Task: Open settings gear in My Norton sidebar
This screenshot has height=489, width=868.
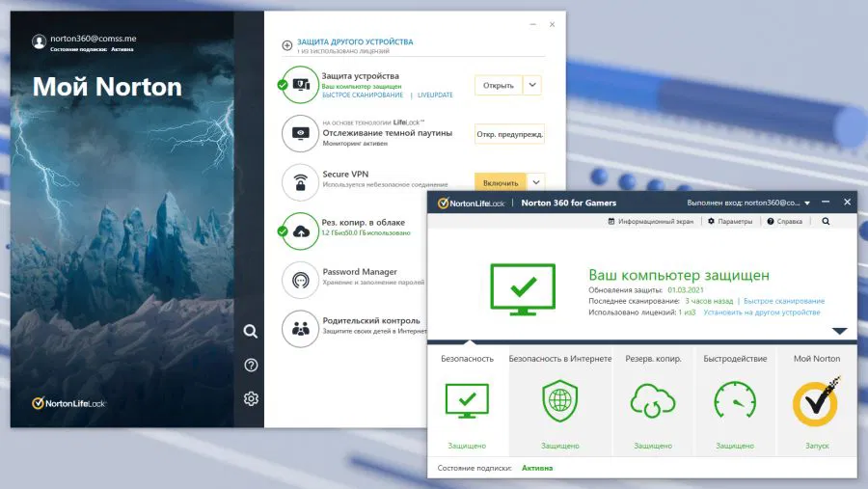Action: pos(251,398)
